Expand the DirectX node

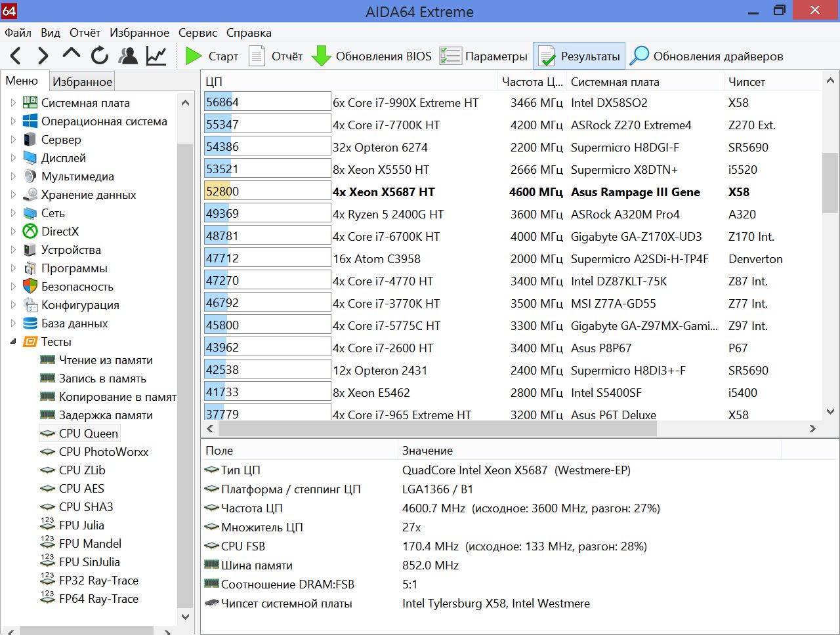[x=13, y=232]
